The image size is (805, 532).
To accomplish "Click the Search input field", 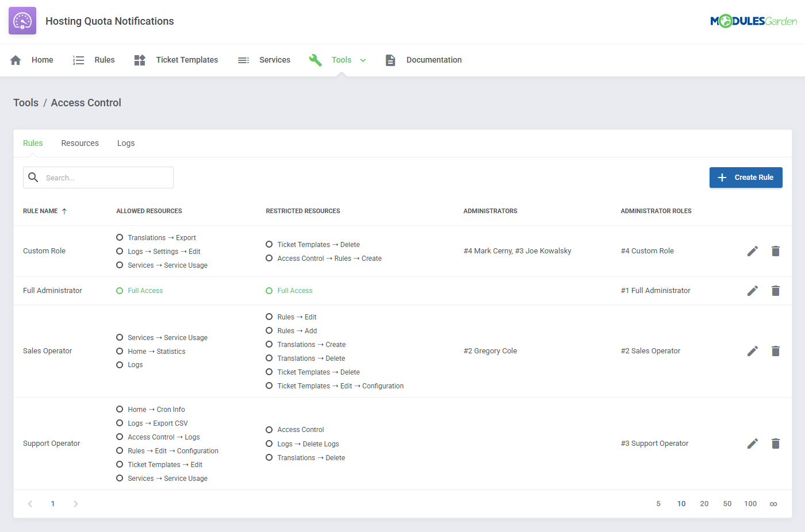I will click(x=106, y=178).
